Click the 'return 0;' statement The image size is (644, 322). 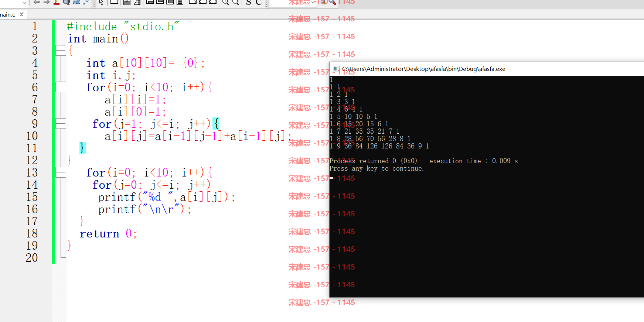(x=108, y=234)
